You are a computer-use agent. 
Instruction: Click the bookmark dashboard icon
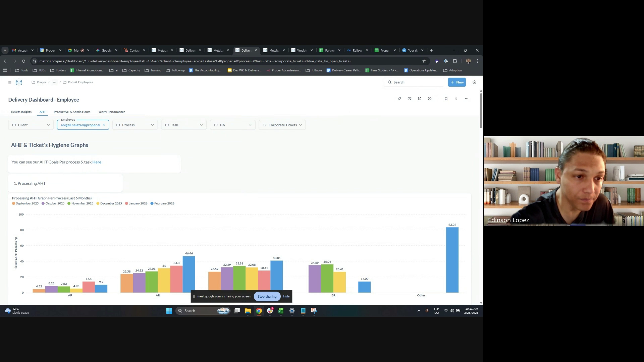pos(446,99)
